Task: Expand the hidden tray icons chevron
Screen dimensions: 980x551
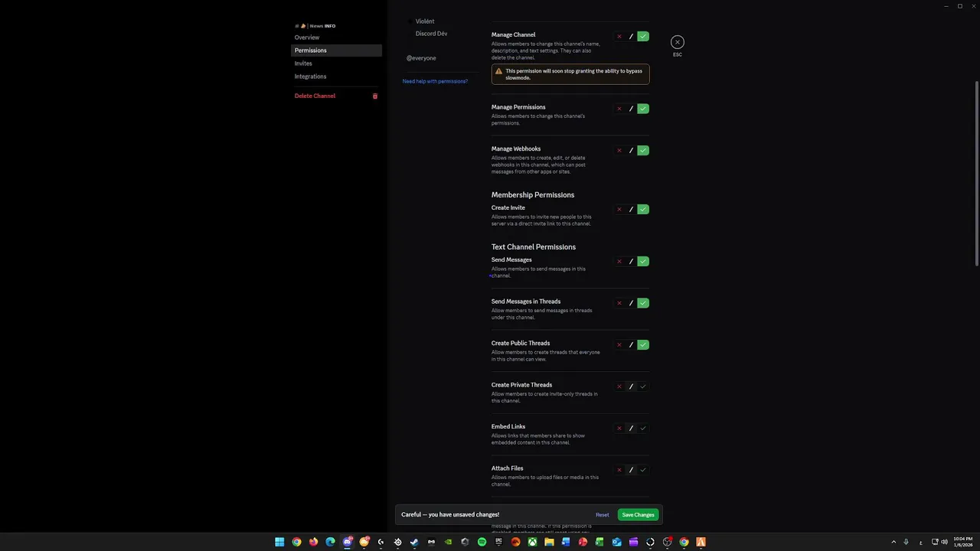Action: (893, 542)
